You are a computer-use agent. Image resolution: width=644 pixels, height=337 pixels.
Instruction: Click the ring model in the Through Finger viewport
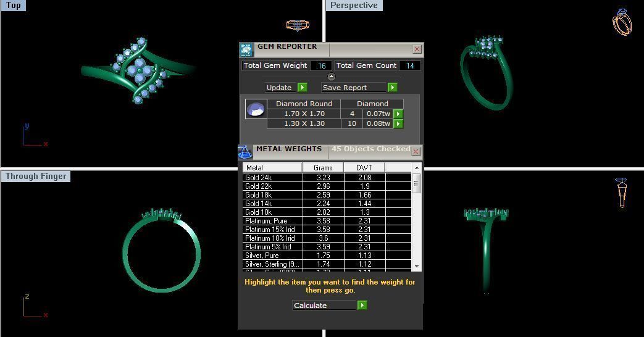coord(161,251)
